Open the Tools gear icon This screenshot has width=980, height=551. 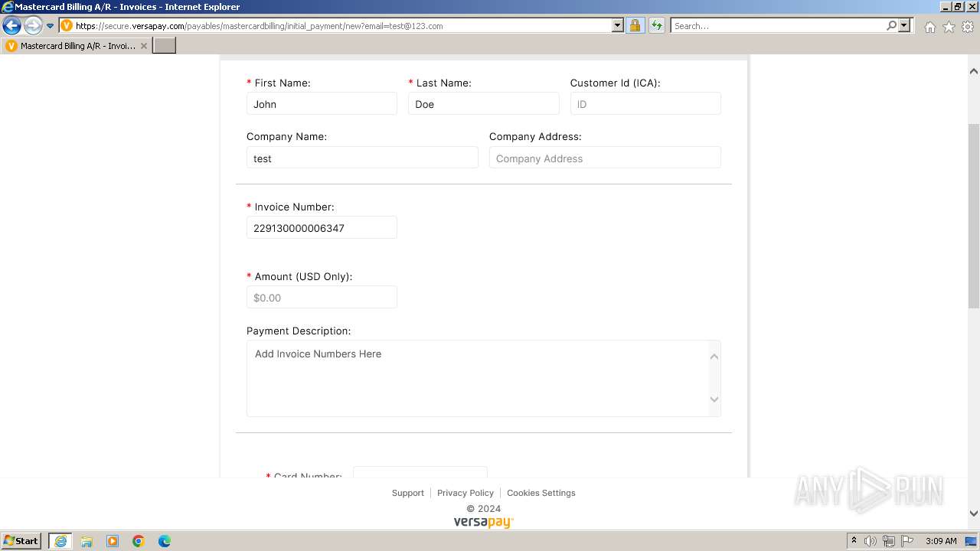pyautogui.click(x=968, y=27)
